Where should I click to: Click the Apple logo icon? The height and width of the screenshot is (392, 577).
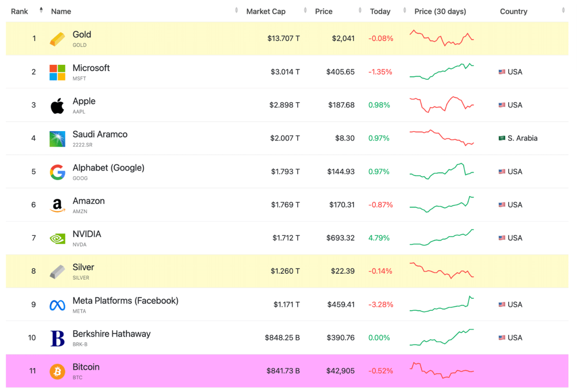click(x=57, y=106)
